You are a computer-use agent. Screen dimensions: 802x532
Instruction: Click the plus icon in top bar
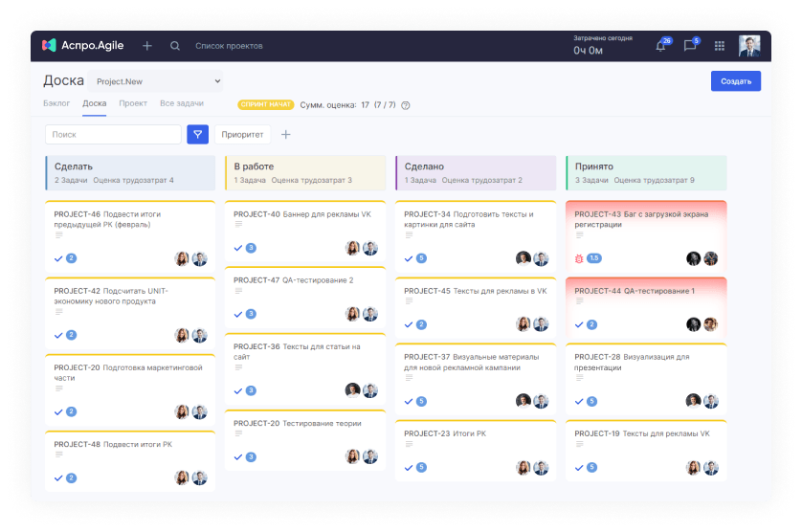pyautogui.click(x=146, y=46)
